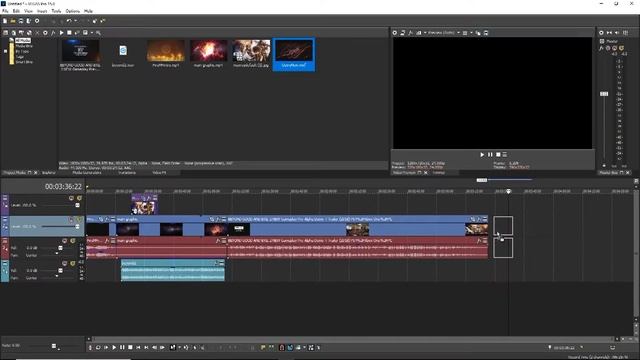
Task: Open the edit tool dropdown in timeline toolbar
Action: point(179,347)
